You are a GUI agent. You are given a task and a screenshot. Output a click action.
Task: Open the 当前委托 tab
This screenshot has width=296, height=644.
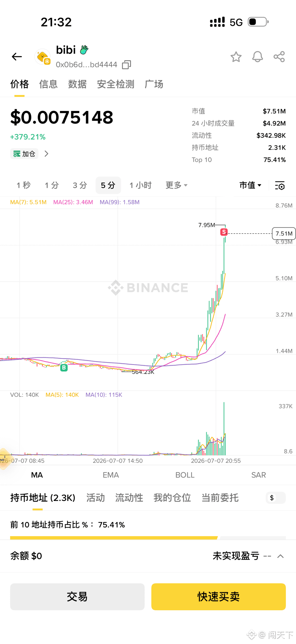[220, 498]
